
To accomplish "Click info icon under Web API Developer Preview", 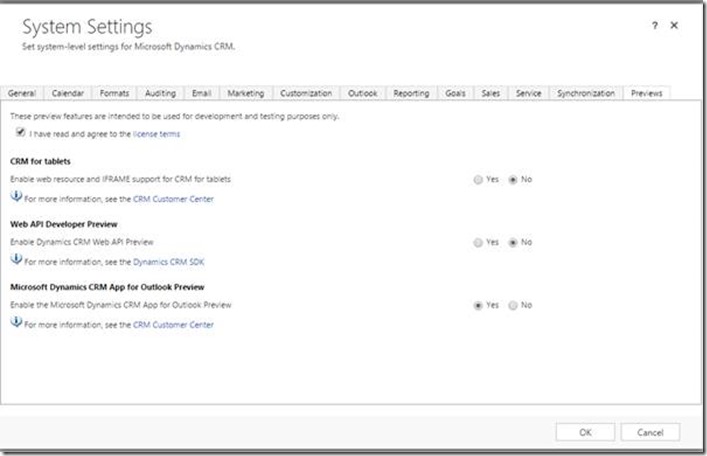I will pos(16,261).
